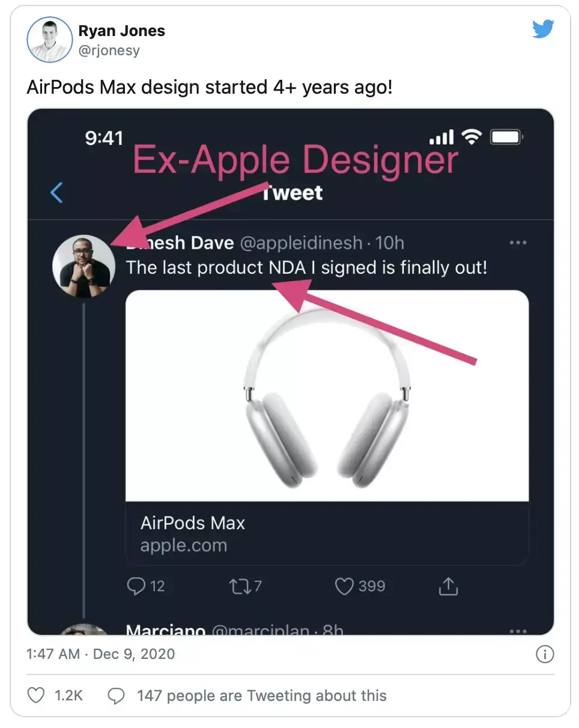579x728 pixels.
Task: Open the reply icon on Dinesh Dave's tweet
Action: (x=137, y=586)
